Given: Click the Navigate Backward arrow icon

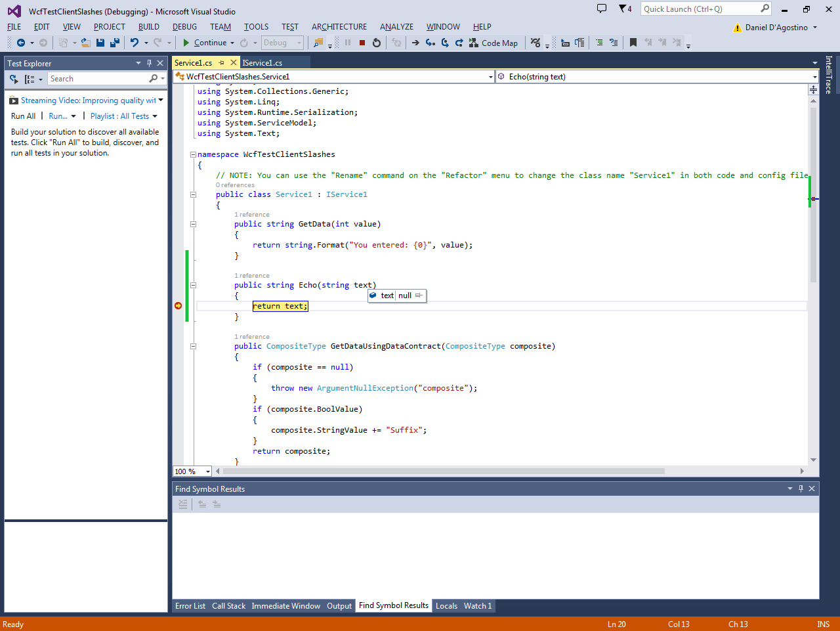Looking at the screenshot, I should (x=21, y=43).
